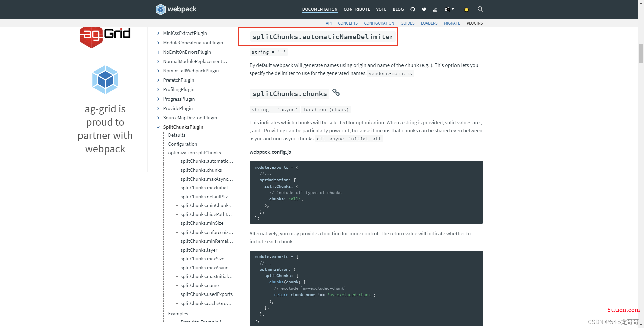The image size is (644, 328).
Task: Go to splitChunks.maxSize sidebar entry
Action: [202, 259]
